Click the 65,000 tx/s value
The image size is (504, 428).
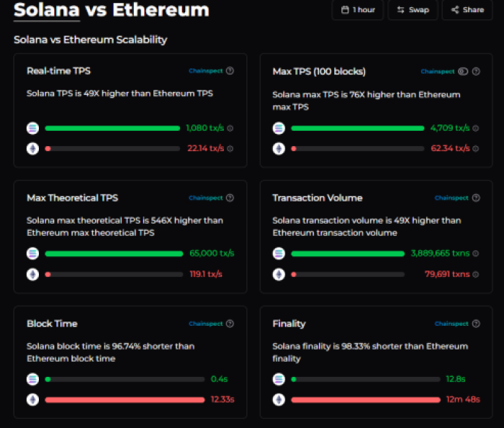pos(212,253)
